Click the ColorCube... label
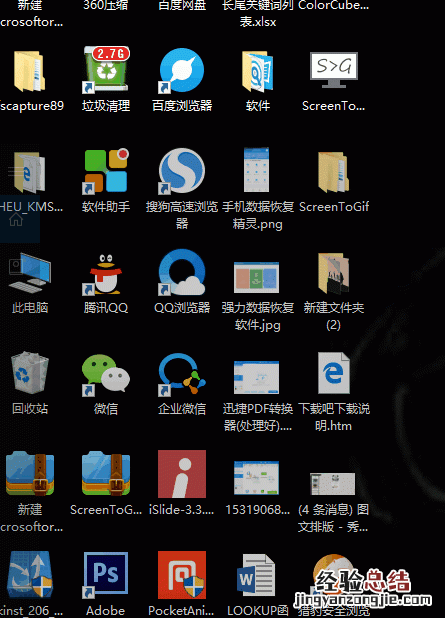Viewport: 445px width, 618px height. (x=333, y=6)
